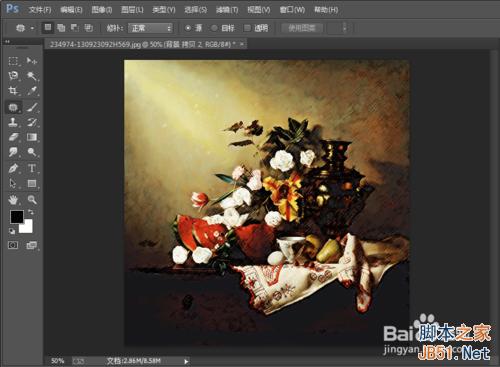Open the 滤镜(T) menu
Image resolution: width=500 pixels, height=367 pixels.
[227, 10]
